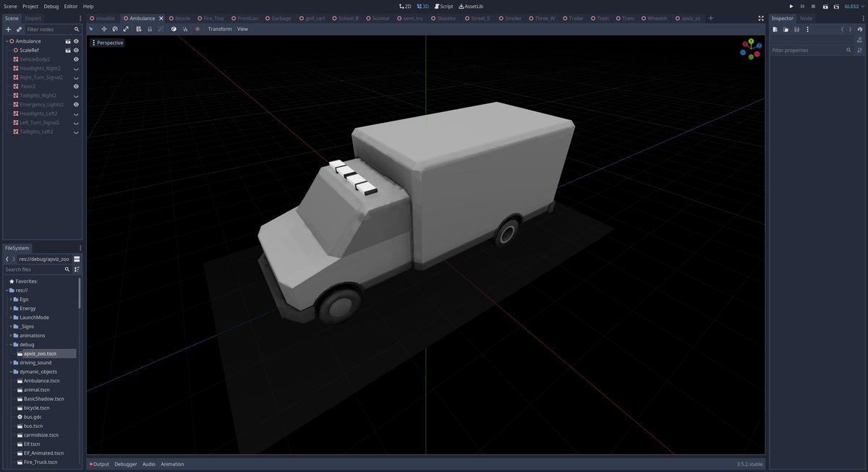Open the Transform menu button
Viewport: 868px width, 472px height.
point(220,29)
